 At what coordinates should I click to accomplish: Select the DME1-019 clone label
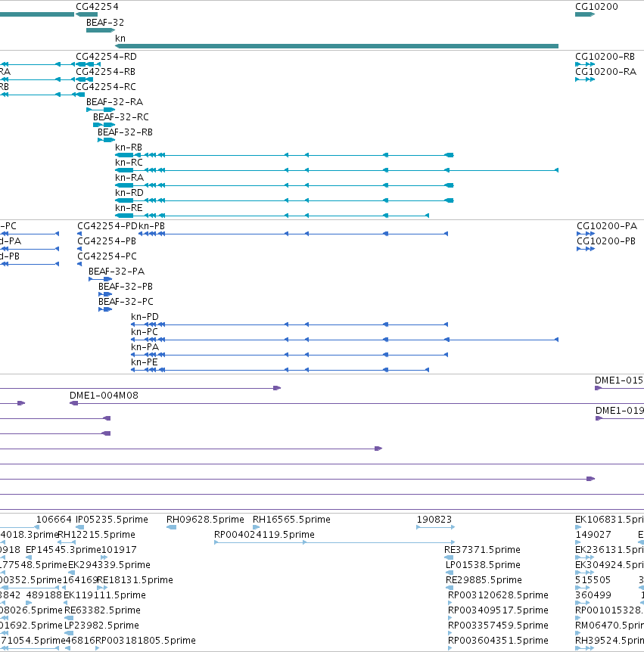(x=619, y=411)
